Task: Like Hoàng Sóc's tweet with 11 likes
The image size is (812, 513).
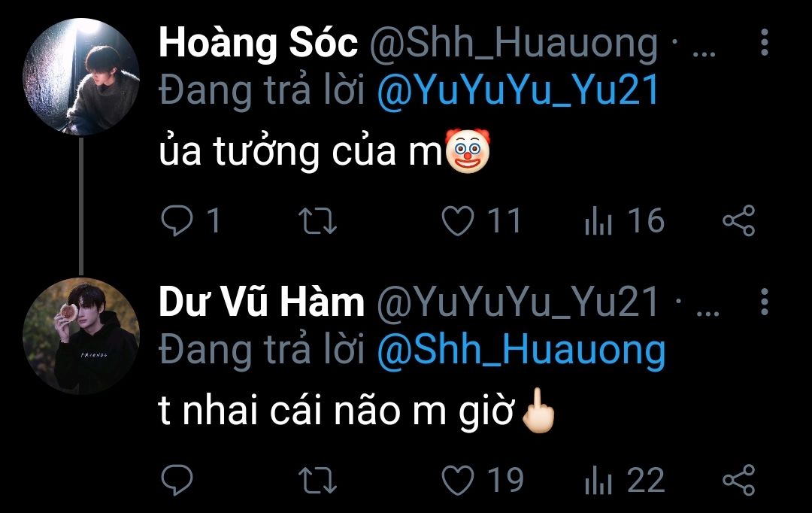Action: pyautogui.click(x=458, y=221)
